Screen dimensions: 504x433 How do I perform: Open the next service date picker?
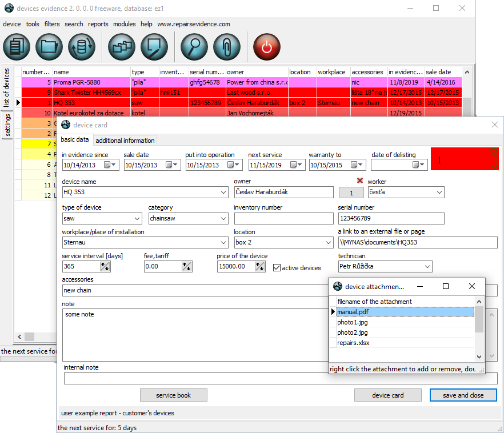click(x=296, y=165)
